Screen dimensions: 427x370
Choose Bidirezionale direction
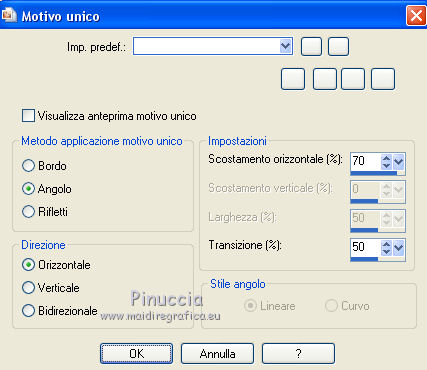tap(28, 310)
